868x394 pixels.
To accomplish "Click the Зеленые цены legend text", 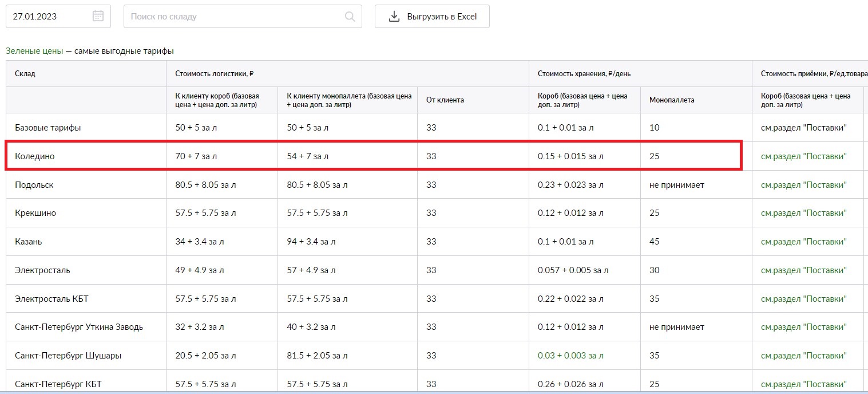I will point(34,51).
